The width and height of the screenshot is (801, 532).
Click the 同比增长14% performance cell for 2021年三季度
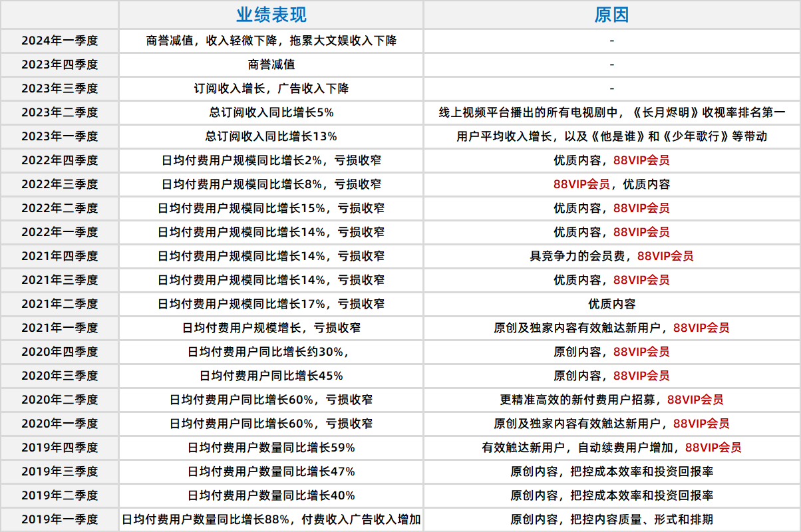click(271, 280)
